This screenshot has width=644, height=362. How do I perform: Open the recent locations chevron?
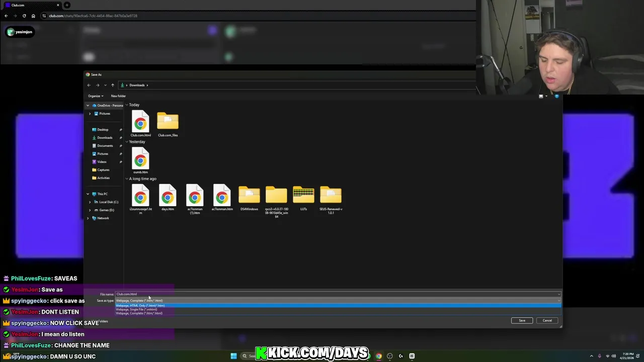pos(105,85)
